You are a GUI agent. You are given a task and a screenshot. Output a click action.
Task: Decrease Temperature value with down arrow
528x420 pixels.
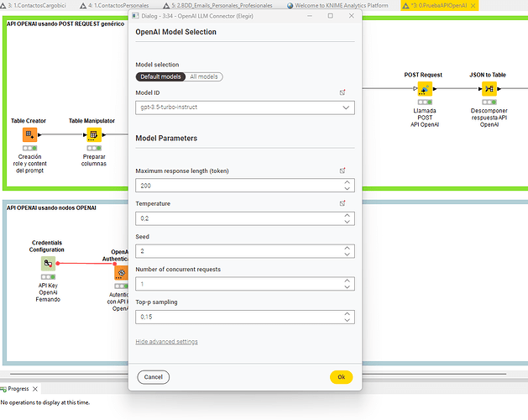tap(347, 222)
